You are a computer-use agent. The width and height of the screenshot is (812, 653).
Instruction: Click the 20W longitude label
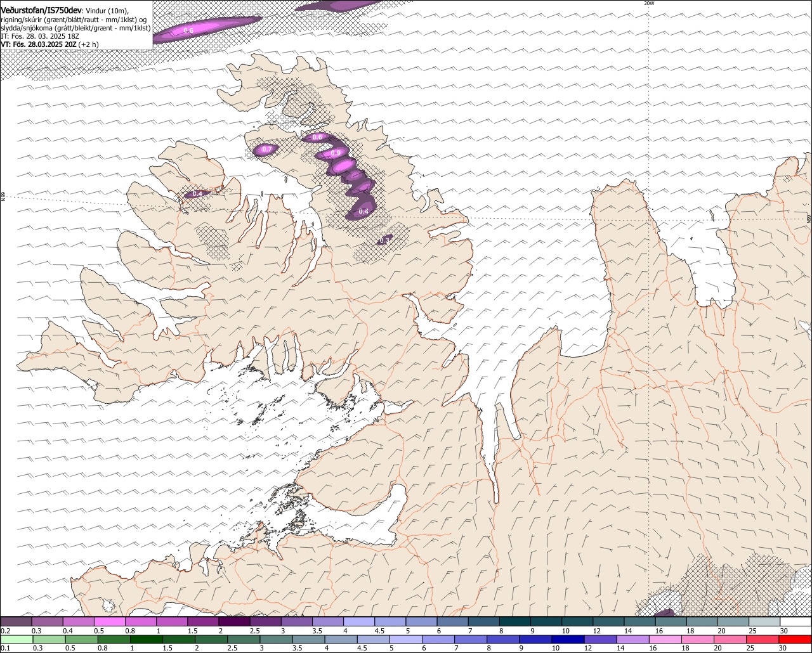pyautogui.click(x=648, y=3)
